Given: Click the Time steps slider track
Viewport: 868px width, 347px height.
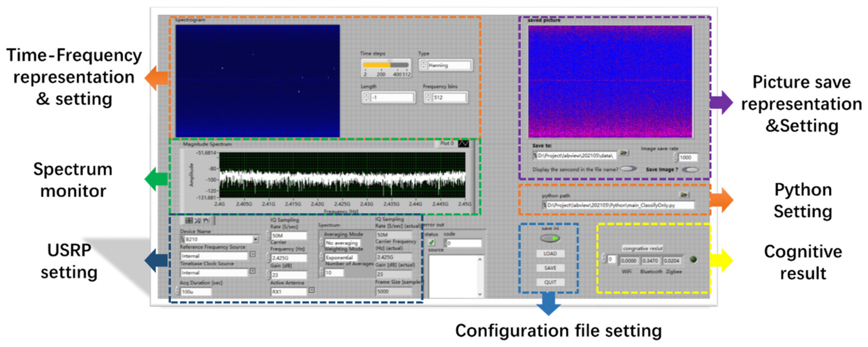Looking at the screenshot, I should point(386,65).
